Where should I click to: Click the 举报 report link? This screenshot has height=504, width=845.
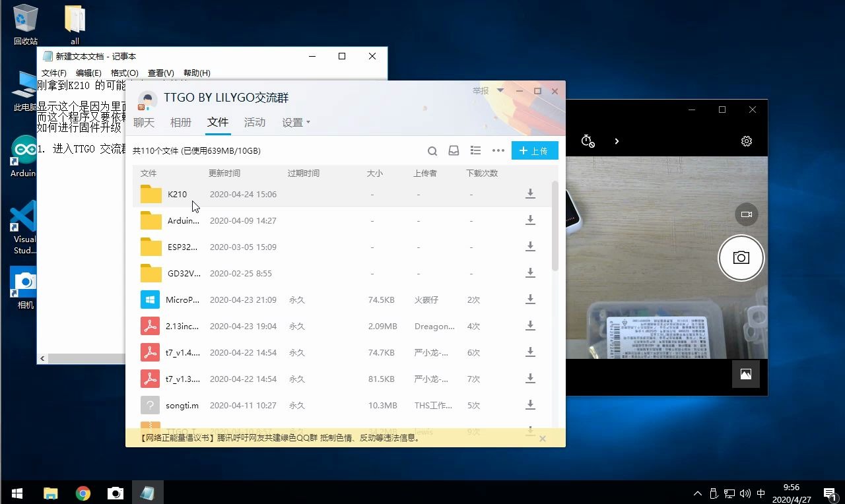[481, 91]
